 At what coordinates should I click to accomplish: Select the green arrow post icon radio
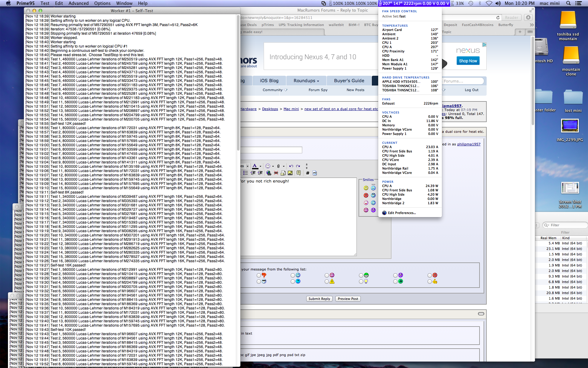pyautogui.click(x=395, y=282)
